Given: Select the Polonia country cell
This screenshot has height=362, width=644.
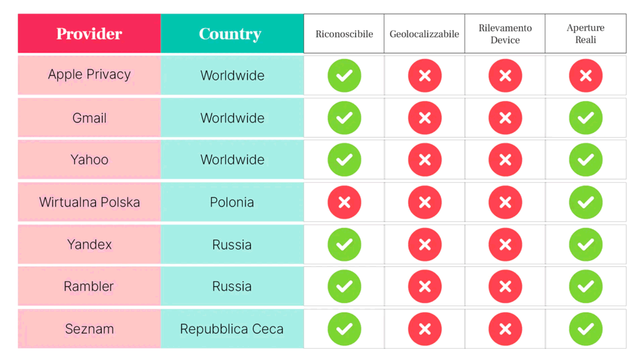Looking at the screenshot, I should [x=232, y=202].
